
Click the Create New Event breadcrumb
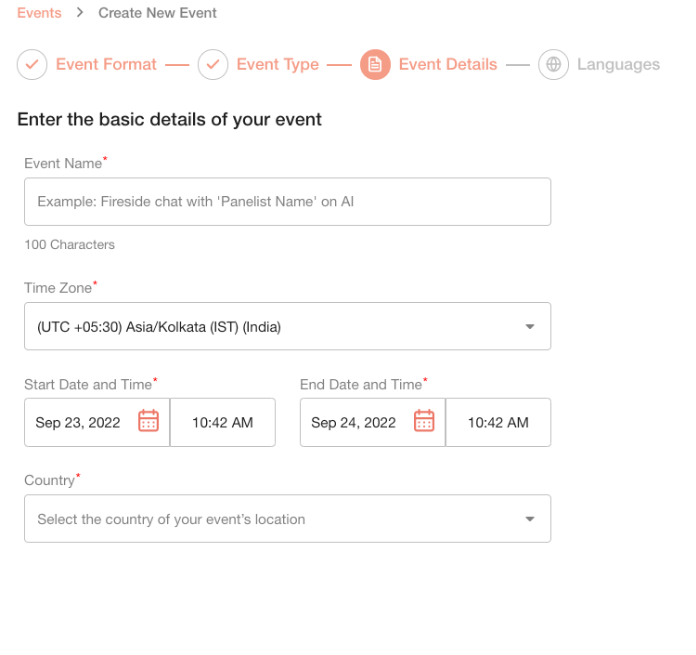(157, 13)
